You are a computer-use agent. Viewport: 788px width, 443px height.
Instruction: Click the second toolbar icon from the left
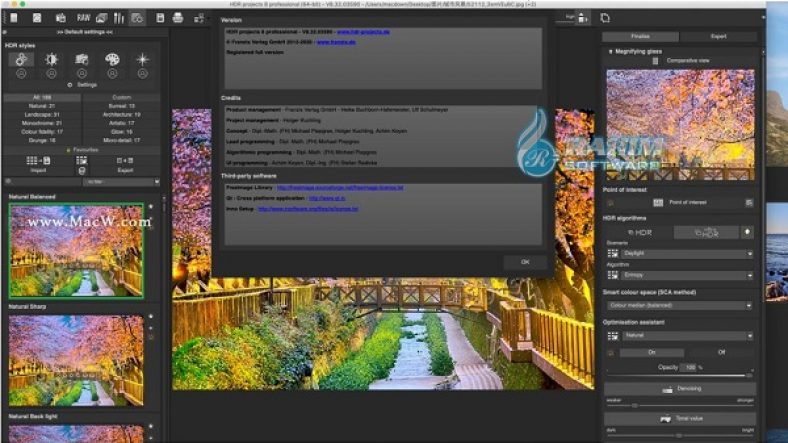(x=37, y=18)
